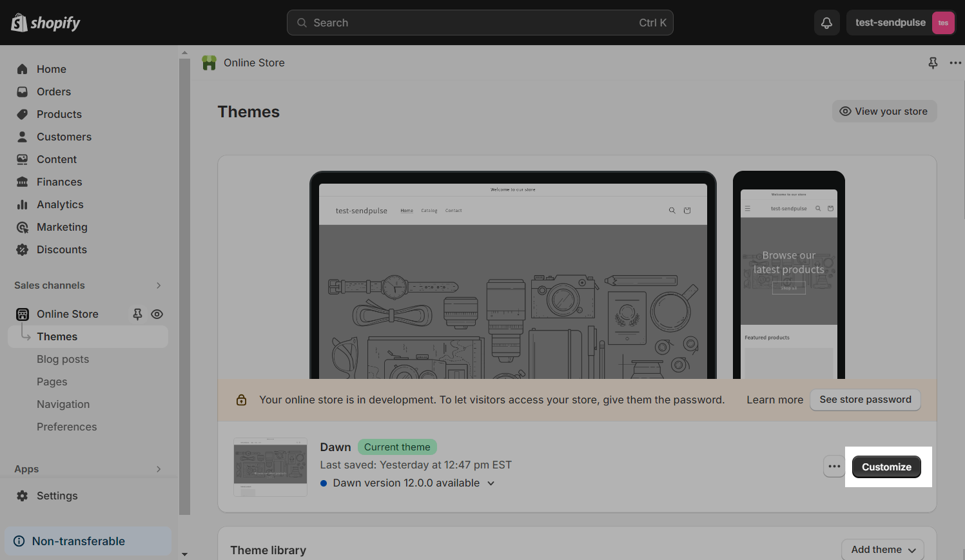The width and height of the screenshot is (965, 560).
Task: View online store via sidebar eye icon
Action: point(157,314)
